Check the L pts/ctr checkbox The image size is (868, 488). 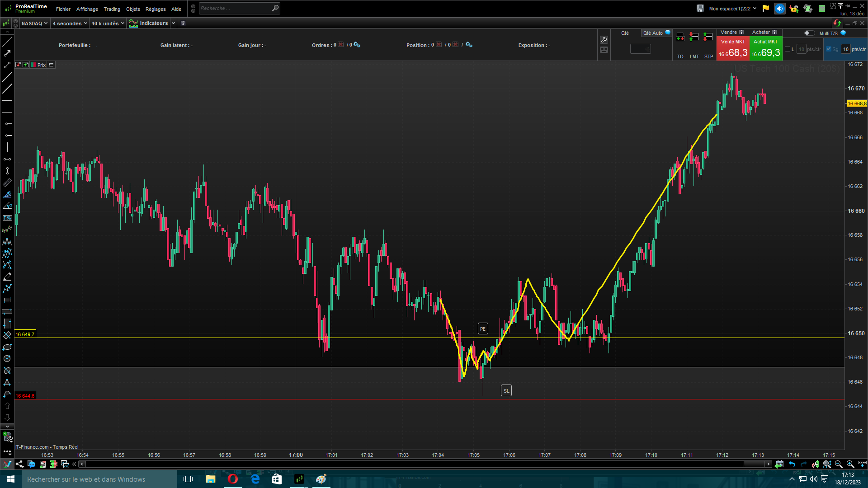[x=788, y=49]
